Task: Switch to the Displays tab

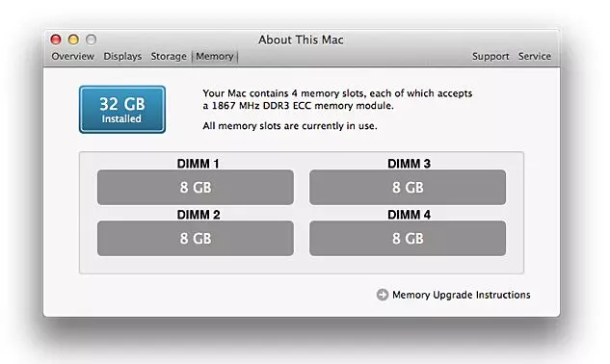Action: coord(122,57)
